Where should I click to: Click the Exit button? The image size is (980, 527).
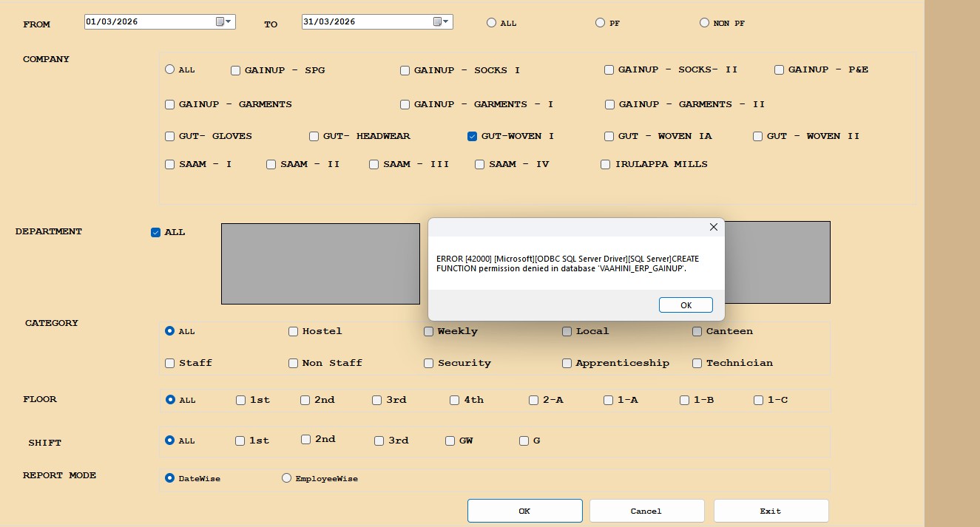click(x=771, y=511)
